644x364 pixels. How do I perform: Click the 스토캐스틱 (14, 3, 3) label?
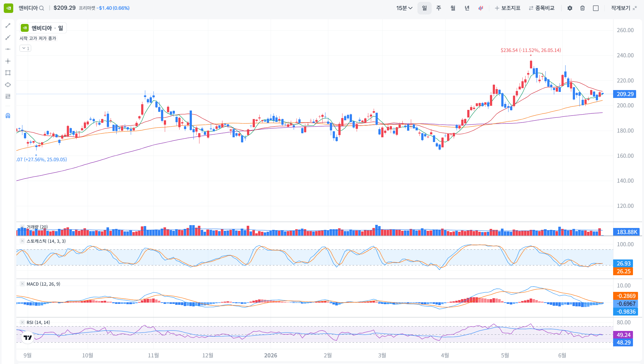pyautogui.click(x=46, y=241)
